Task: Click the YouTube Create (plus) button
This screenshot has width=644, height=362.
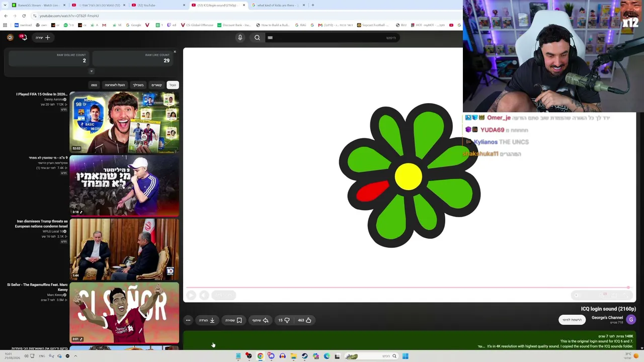Action: (x=43, y=37)
